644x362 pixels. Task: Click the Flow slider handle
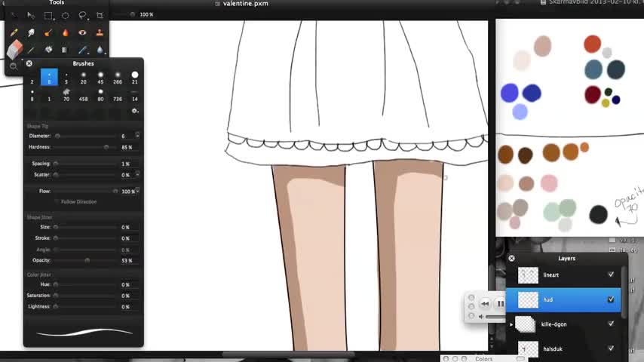[115, 191]
